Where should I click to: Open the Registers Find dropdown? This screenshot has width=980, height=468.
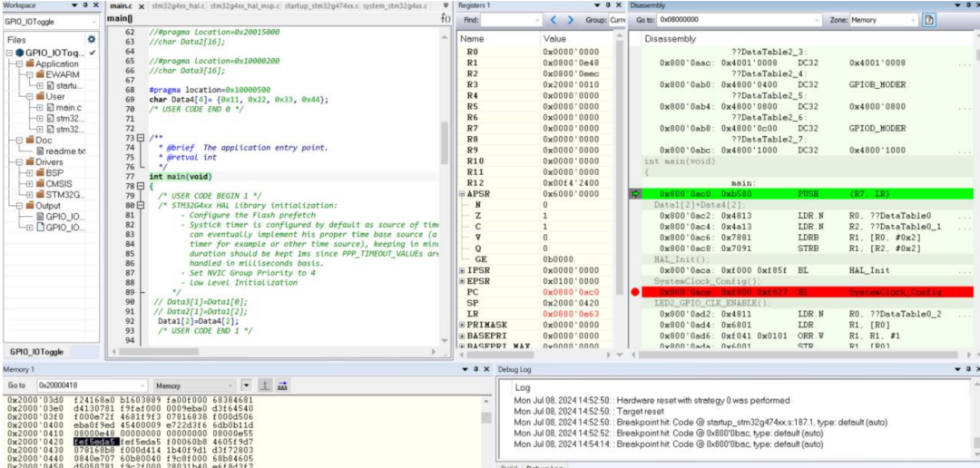539,20
